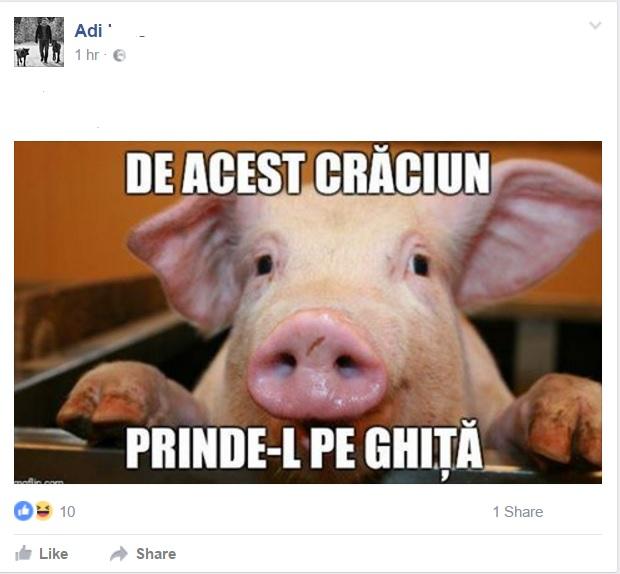Click the Share button label
This screenshot has height=574, width=620.
(156, 553)
